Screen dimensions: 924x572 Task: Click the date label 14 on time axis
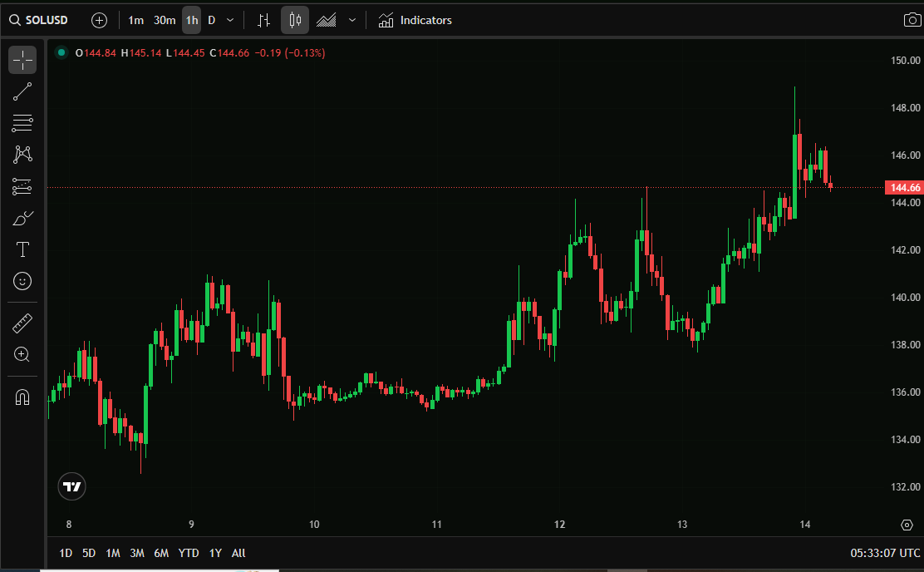click(805, 525)
